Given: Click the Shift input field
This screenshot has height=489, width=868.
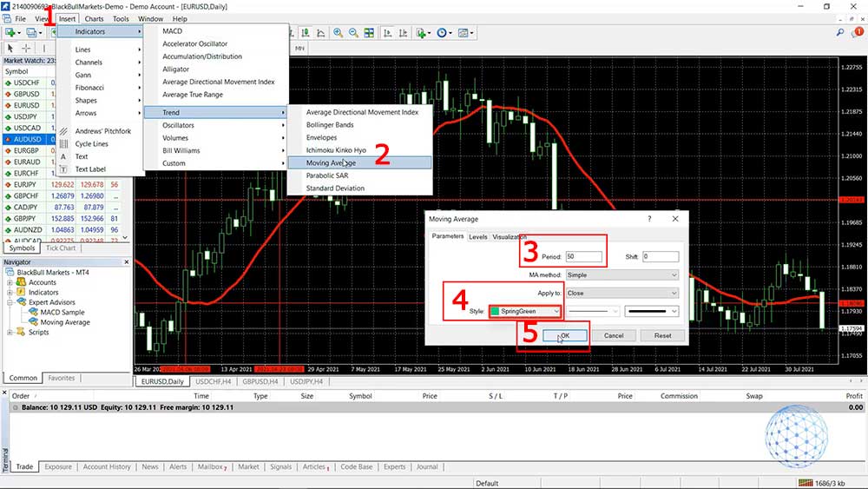Looking at the screenshot, I should pos(661,257).
